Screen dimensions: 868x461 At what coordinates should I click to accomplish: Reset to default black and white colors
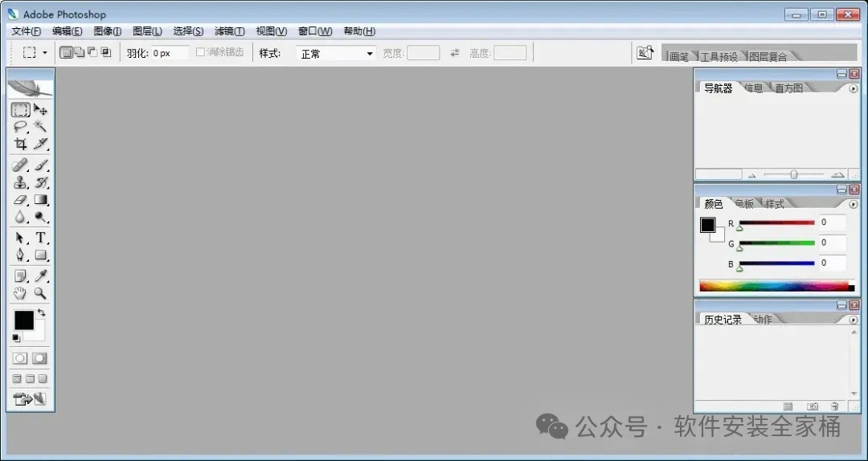pyautogui.click(x=16, y=338)
